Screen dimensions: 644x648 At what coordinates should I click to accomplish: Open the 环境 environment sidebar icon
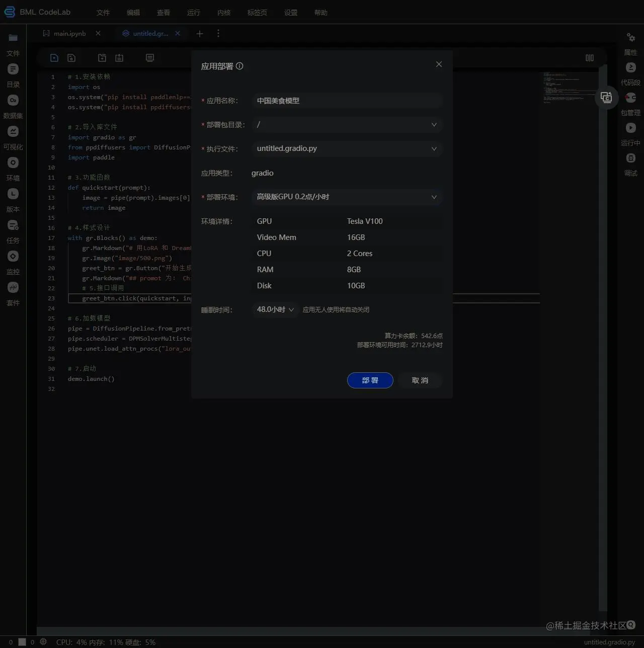pos(13,163)
